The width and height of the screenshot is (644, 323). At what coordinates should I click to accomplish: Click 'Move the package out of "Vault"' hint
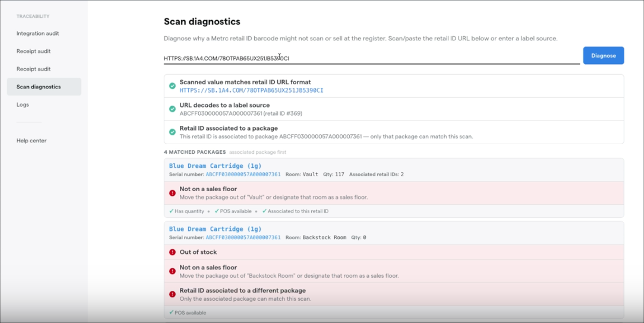pos(274,198)
